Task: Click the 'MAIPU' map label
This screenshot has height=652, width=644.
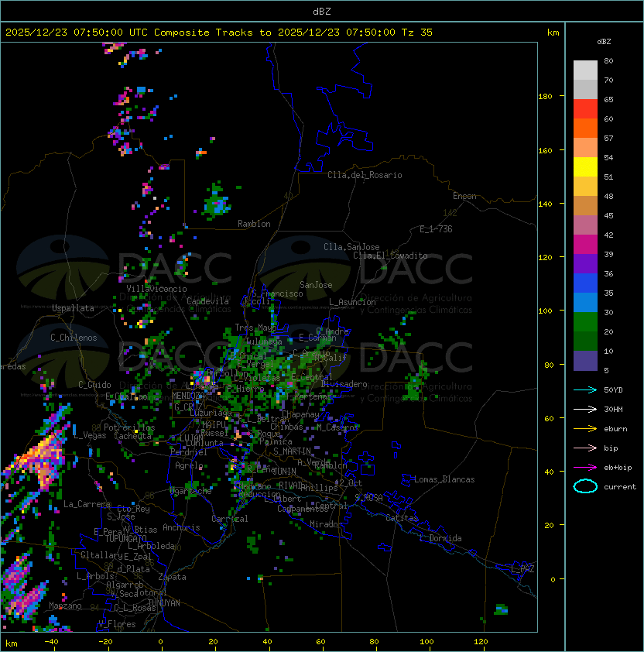Action: point(214,425)
